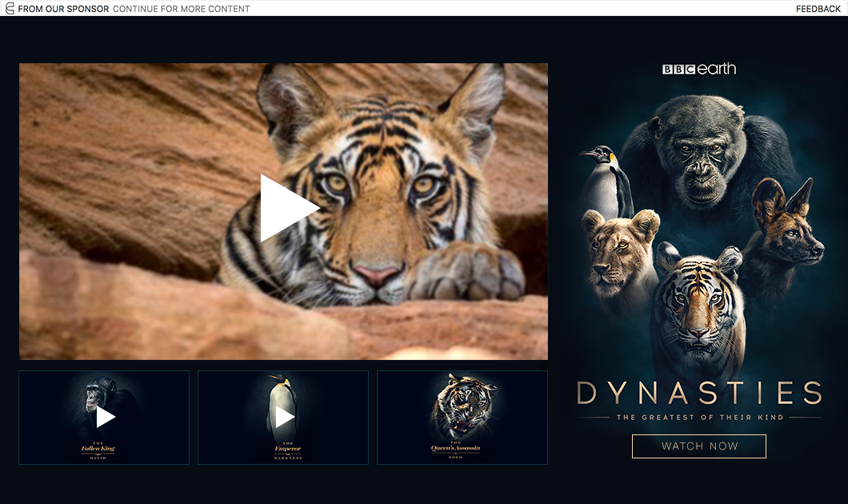Open the FEEDBACK link
Image resolution: width=848 pixels, height=504 pixels.
click(816, 9)
